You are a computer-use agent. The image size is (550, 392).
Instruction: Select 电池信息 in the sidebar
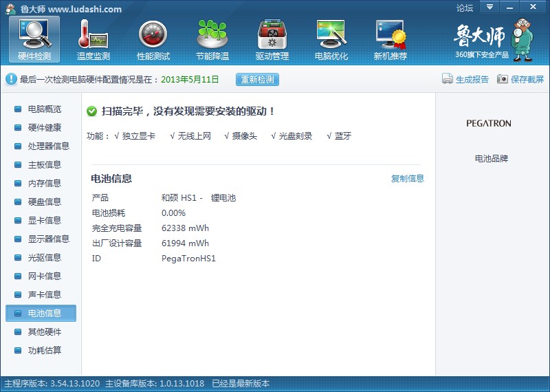[x=41, y=313]
